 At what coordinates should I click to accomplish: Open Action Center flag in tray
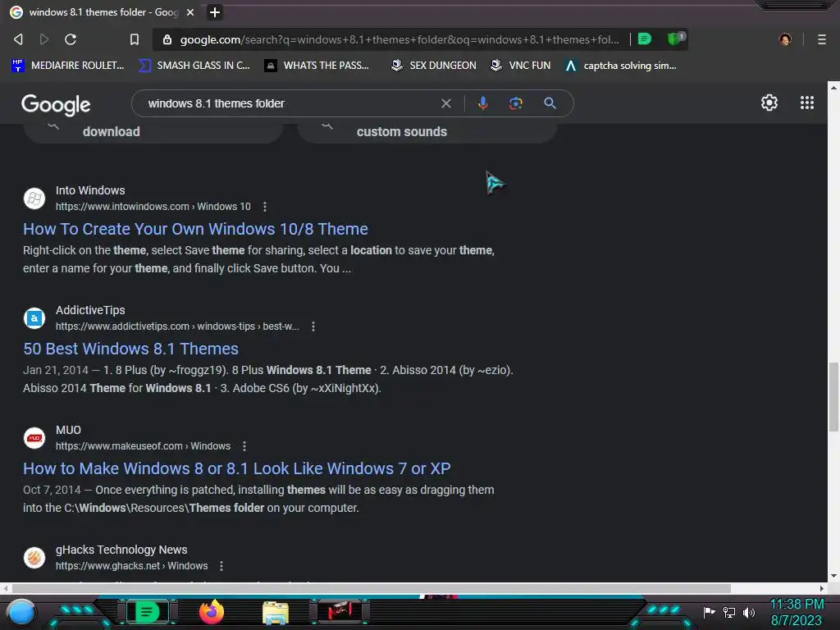(x=709, y=612)
